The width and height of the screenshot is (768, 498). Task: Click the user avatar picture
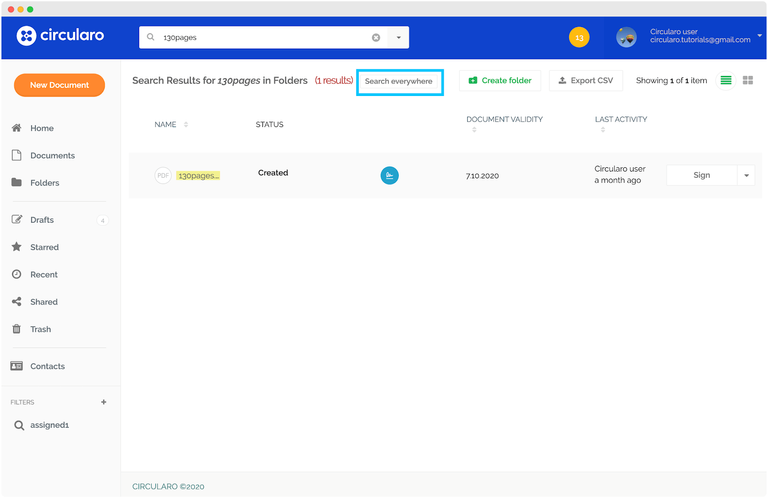(x=626, y=37)
